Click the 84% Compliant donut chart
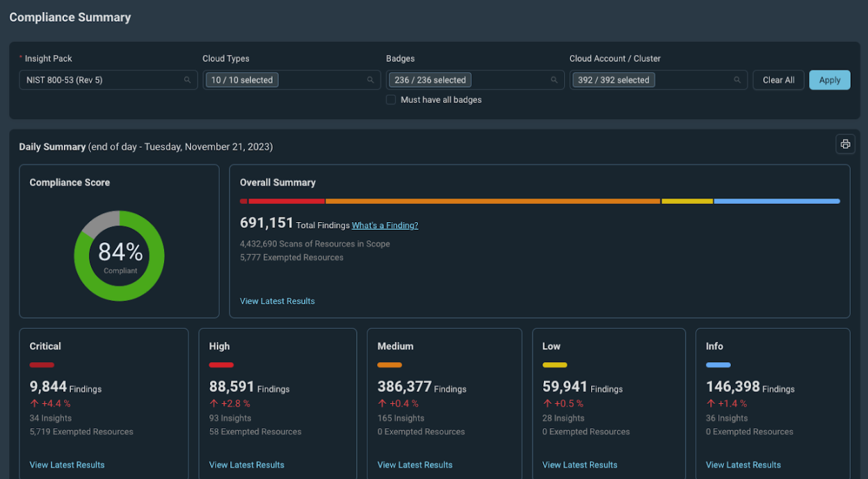 point(119,256)
